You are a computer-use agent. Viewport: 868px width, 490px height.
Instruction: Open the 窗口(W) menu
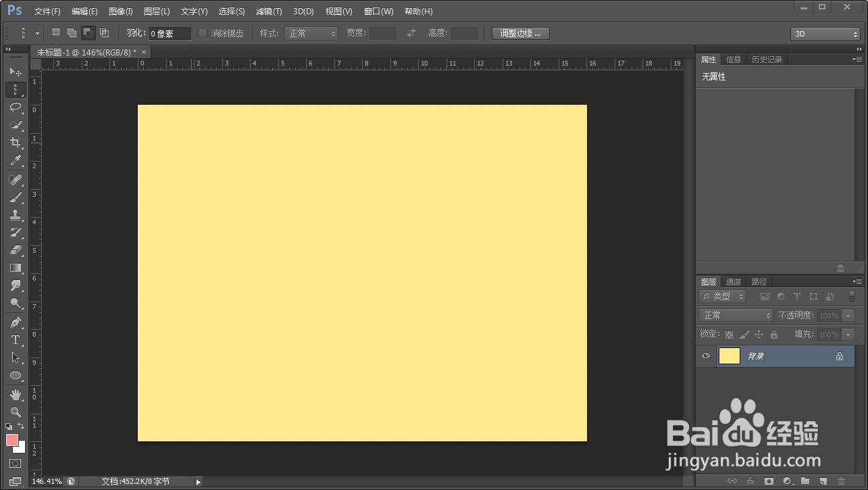tap(378, 11)
